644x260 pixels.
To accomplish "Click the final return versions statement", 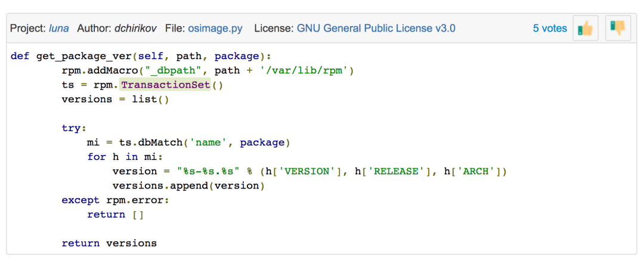I will click(109, 243).
